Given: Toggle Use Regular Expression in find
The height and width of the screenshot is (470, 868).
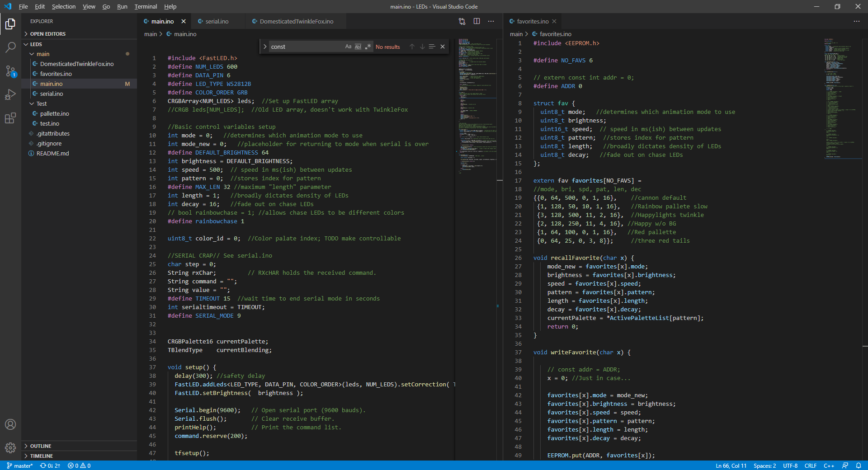Looking at the screenshot, I should point(368,47).
